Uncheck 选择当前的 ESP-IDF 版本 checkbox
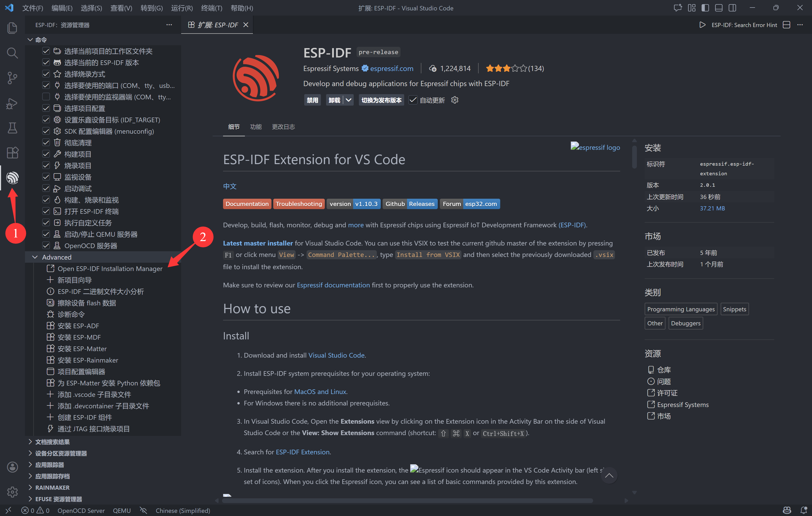This screenshot has width=812, height=516. coord(46,63)
